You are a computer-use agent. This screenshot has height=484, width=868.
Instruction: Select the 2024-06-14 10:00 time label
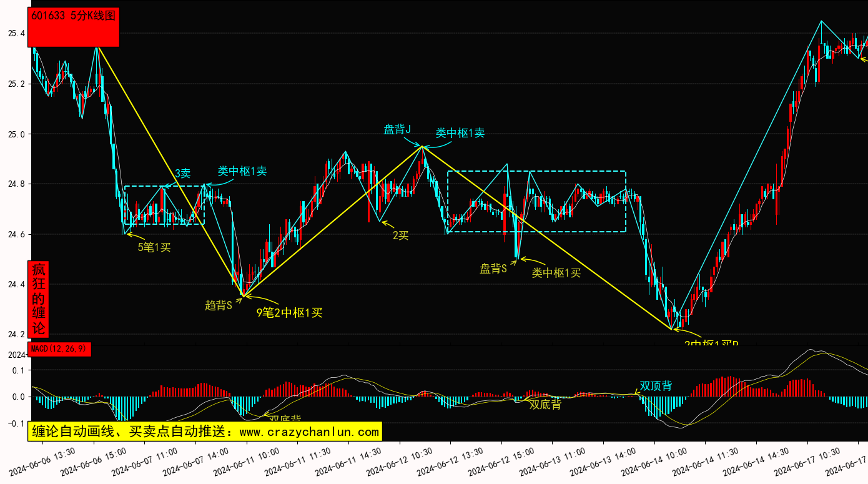653,462
